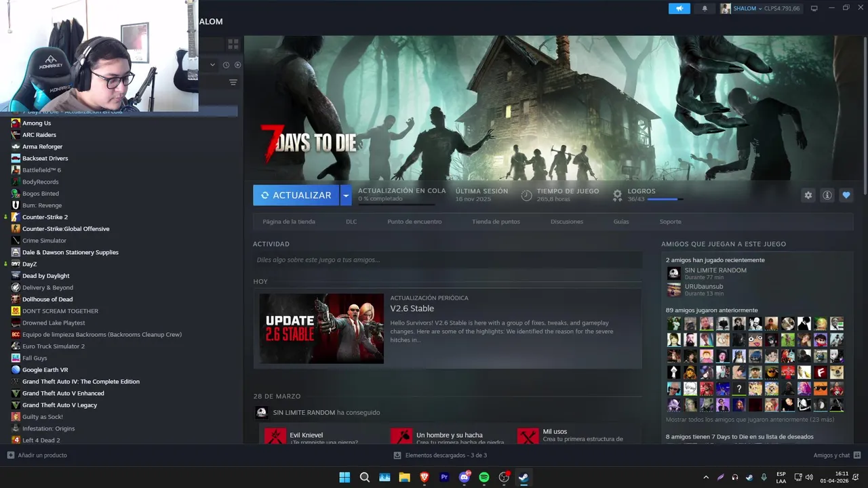Switch library to grid view icon

click(233, 44)
